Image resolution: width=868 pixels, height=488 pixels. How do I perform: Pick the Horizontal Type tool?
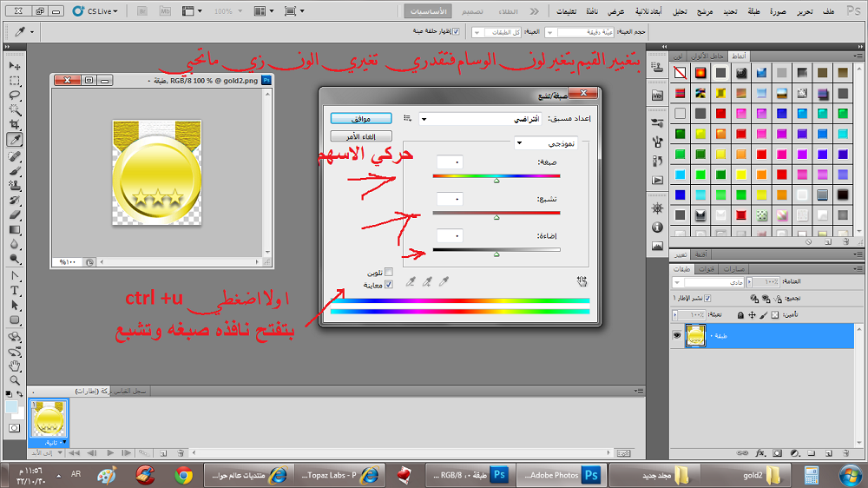click(x=15, y=290)
